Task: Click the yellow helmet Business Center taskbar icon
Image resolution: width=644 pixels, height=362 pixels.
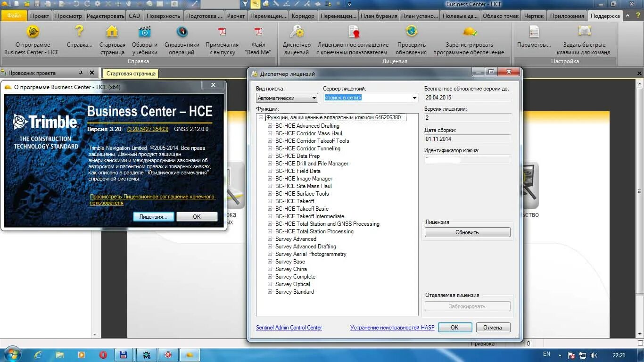Action: click(x=190, y=355)
